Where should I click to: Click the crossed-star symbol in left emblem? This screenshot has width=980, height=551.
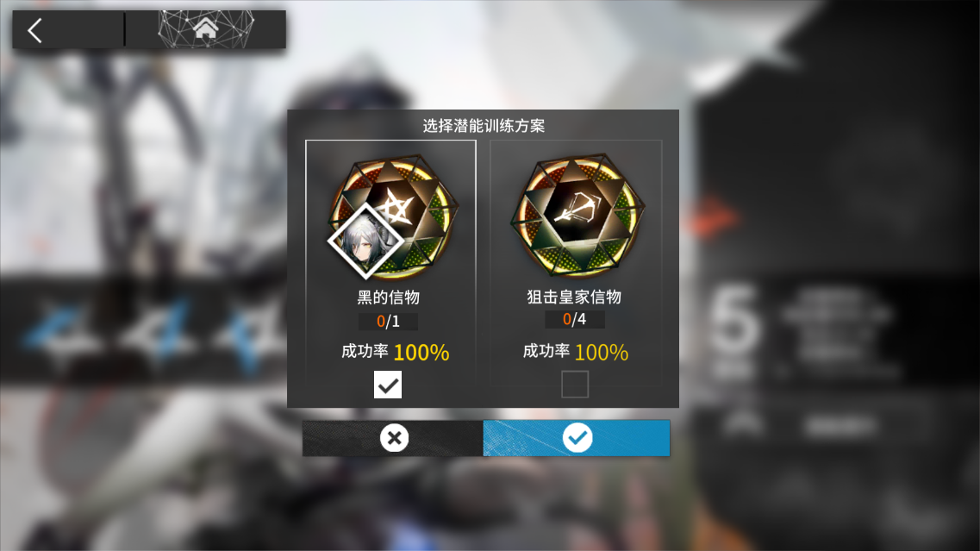[396, 206]
